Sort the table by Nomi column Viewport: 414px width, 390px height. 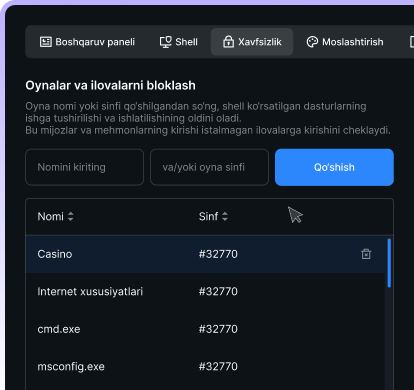(56, 217)
